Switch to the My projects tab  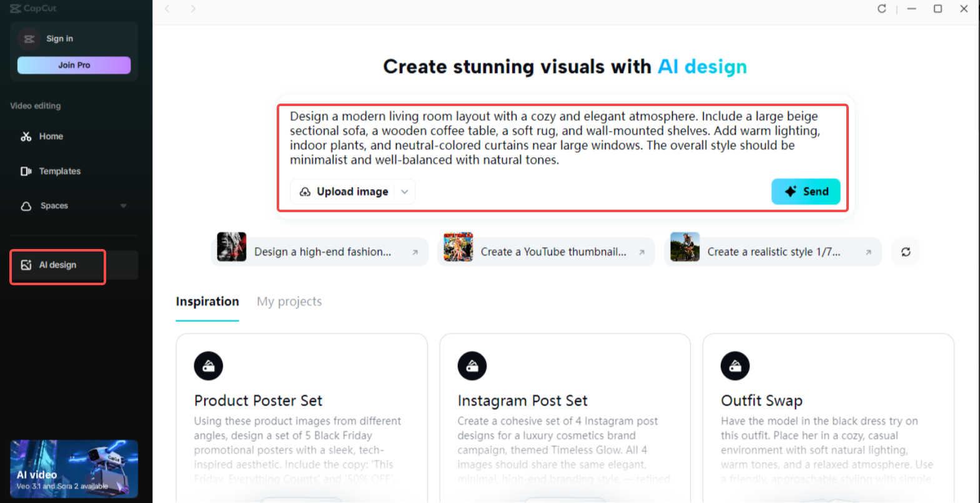coord(289,301)
